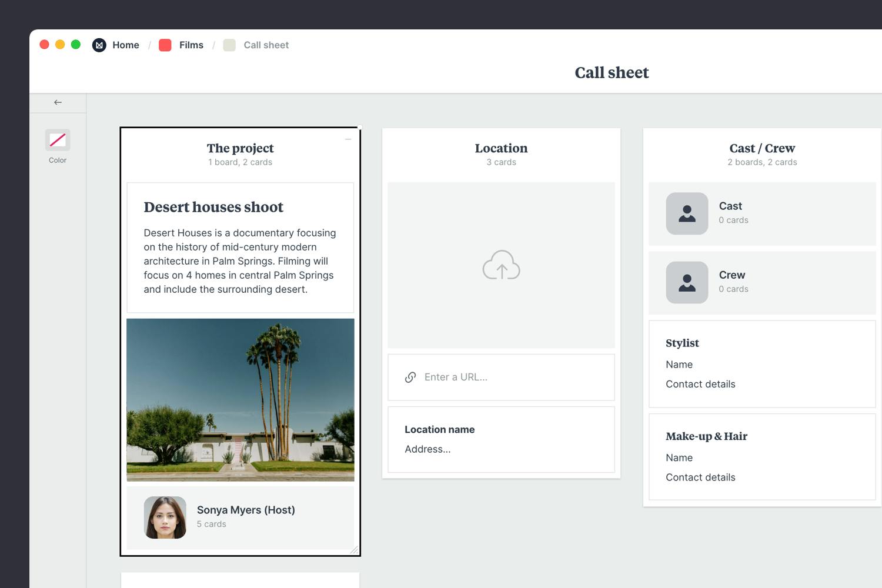Collapse The project column
The height and width of the screenshot is (588, 882).
coord(348,139)
